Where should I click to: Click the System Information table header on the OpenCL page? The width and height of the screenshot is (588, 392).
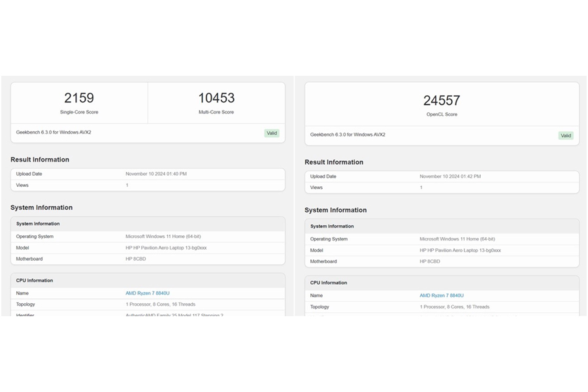pyautogui.click(x=332, y=226)
